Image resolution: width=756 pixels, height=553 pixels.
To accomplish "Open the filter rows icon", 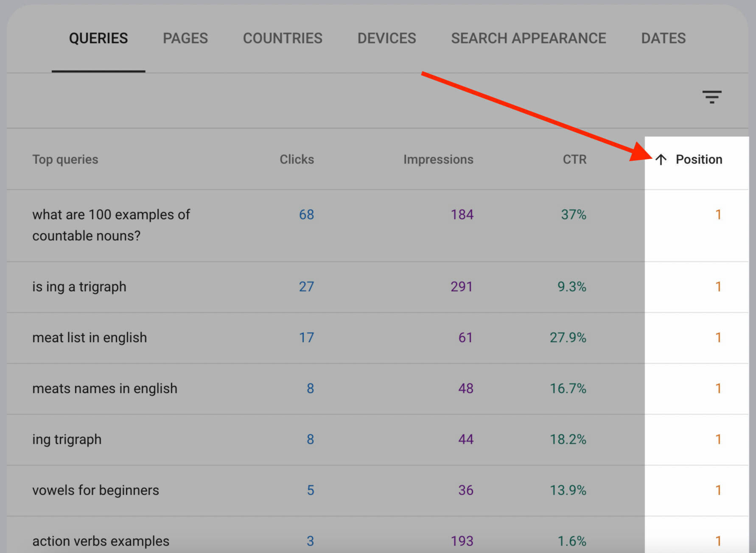I will coord(711,97).
